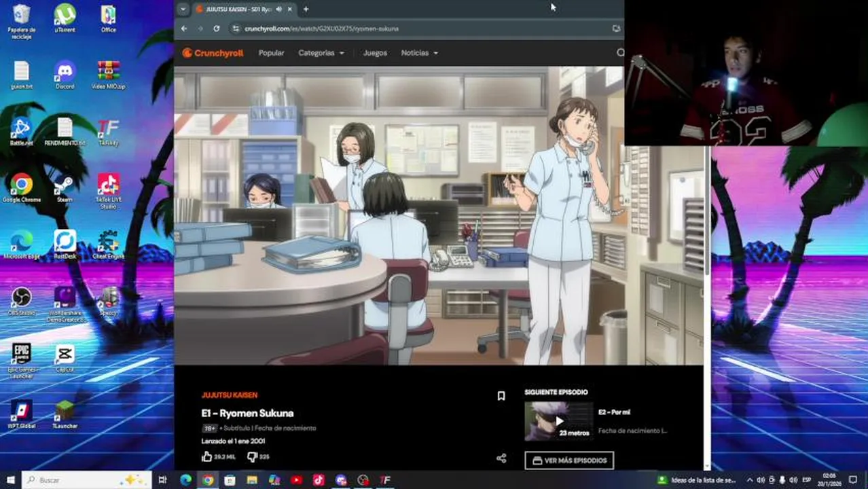Close the Jujutsu Kaisen browser tab
Viewport: 868px width, 489px height.
click(291, 9)
